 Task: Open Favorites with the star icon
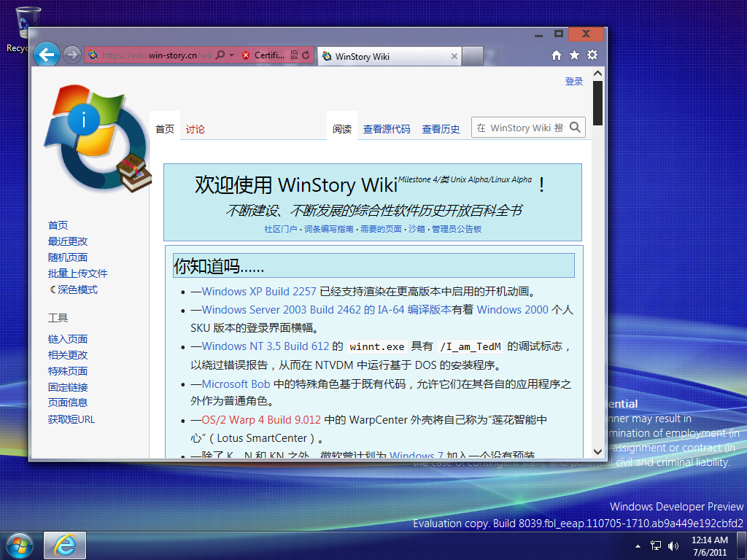click(574, 55)
